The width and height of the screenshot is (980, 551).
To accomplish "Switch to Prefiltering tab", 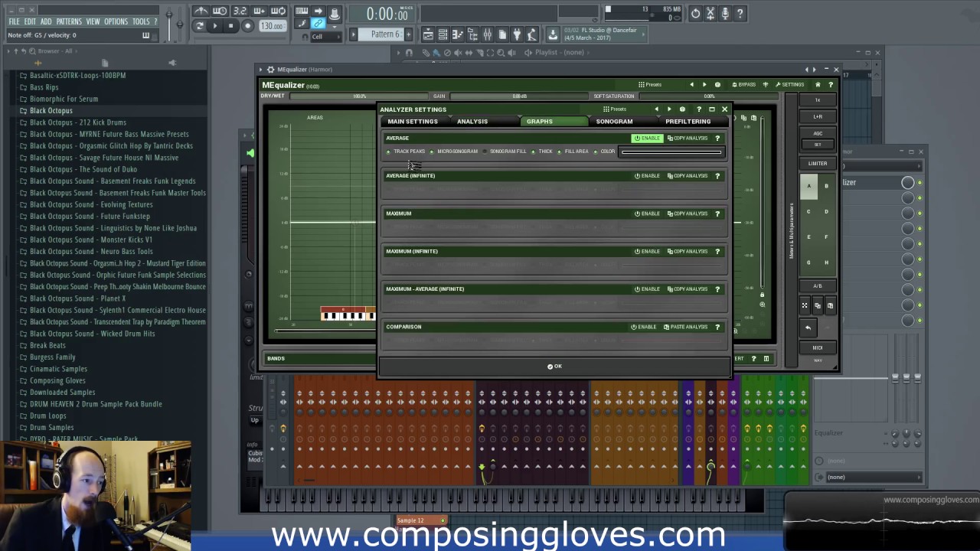I will pos(688,122).
